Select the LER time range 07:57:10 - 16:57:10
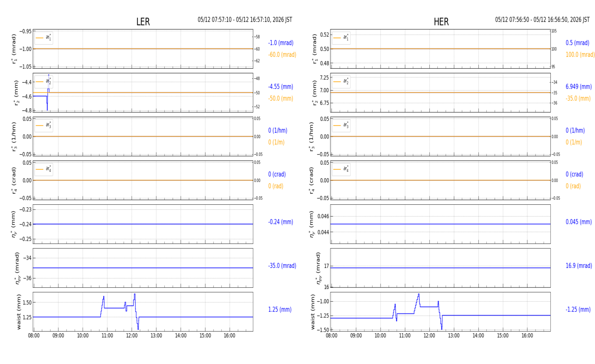 (x=245, y=20)
